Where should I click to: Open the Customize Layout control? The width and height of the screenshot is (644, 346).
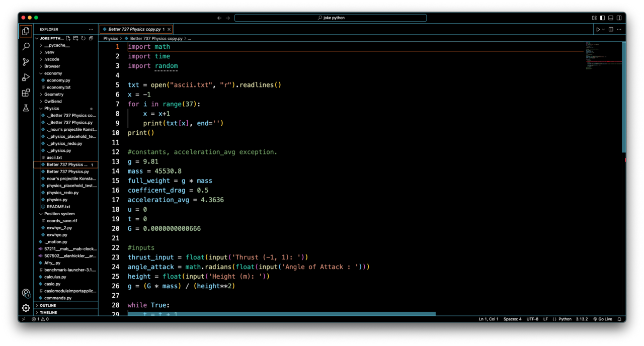click(x=594, y=18)
